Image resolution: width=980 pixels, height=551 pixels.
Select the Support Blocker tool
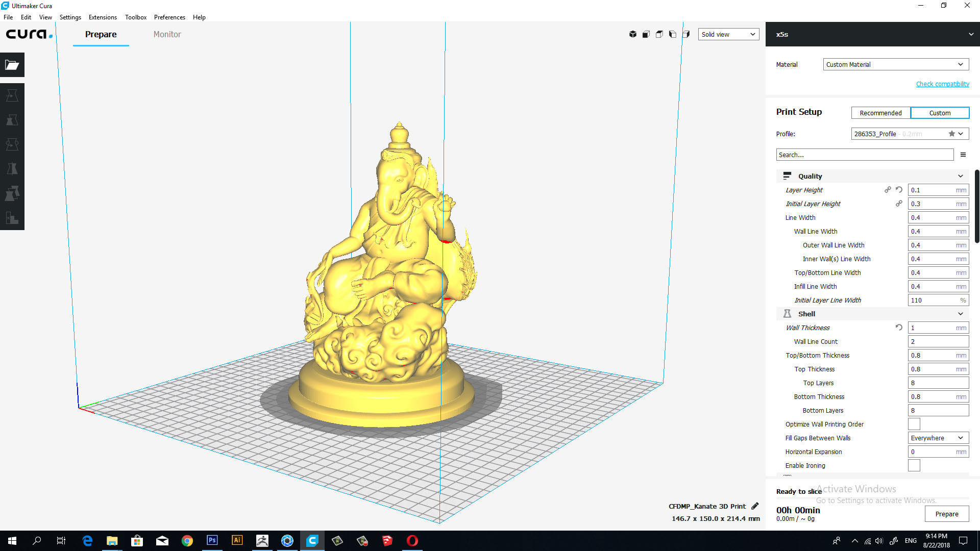point(12,218)
